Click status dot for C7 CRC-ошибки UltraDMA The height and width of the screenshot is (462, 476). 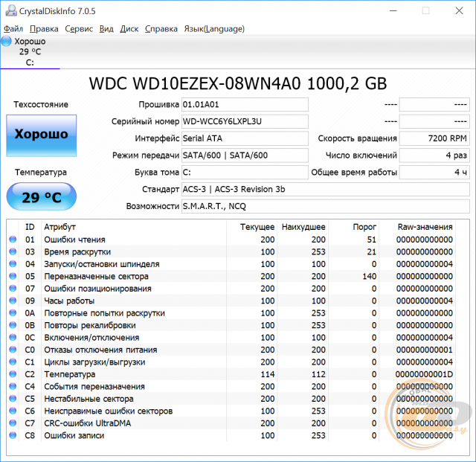[13, 423]
